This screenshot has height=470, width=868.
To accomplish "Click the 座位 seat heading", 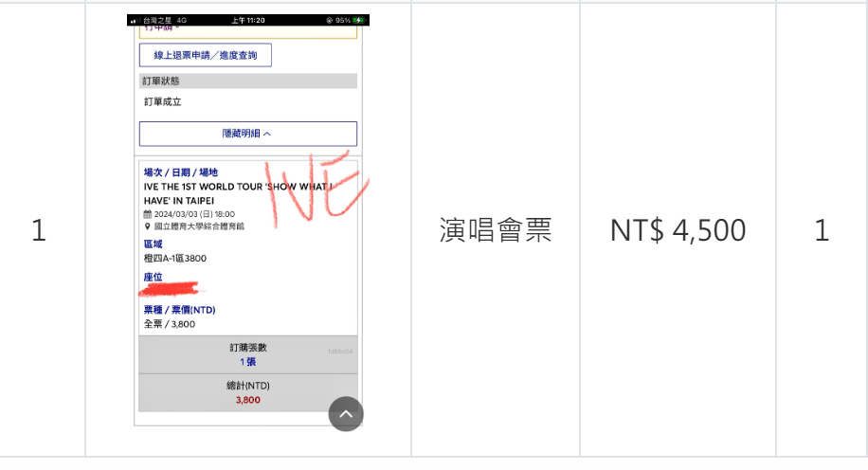I will point(154,277).
